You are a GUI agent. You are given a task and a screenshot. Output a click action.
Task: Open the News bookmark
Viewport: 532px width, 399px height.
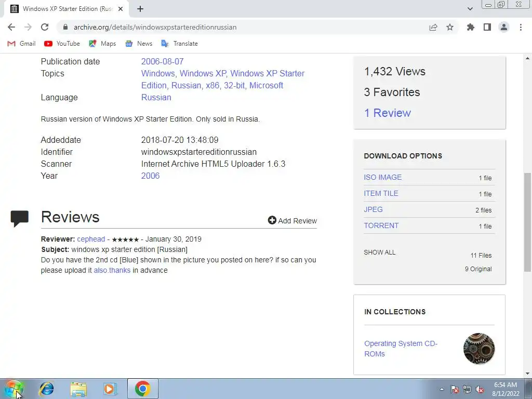pos(139,44)
